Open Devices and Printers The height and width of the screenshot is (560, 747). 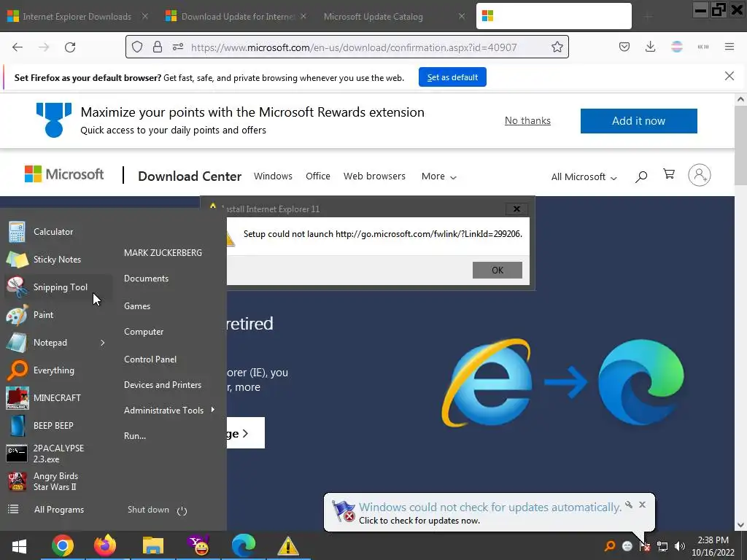pyautogui.click(x=163, y=385)
